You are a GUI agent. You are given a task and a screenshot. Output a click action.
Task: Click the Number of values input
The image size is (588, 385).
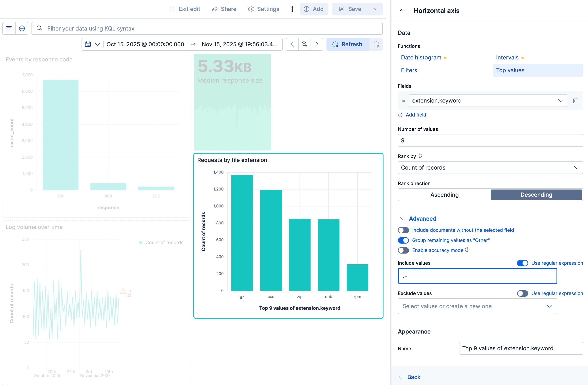click(490, 140)
